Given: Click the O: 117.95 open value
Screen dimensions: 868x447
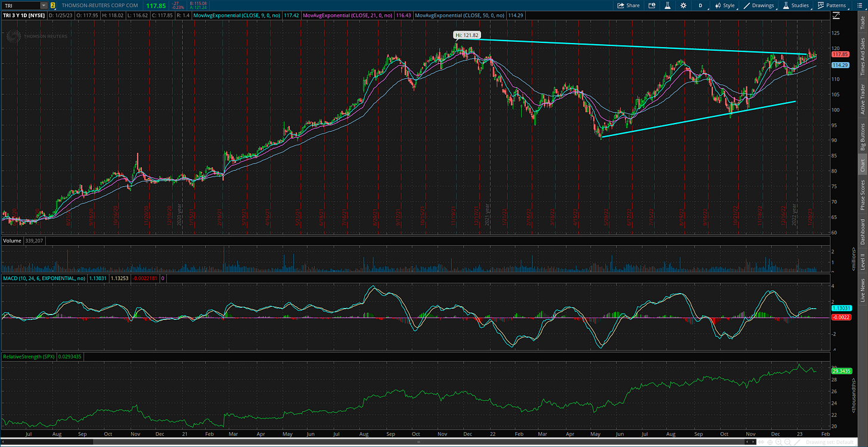Looking at the screenshot, I should click(x=86, y=14).
